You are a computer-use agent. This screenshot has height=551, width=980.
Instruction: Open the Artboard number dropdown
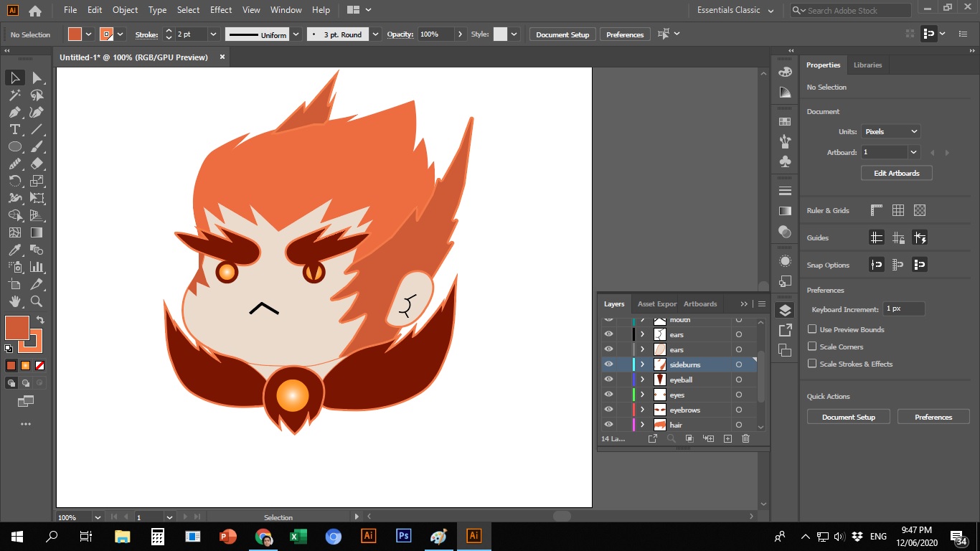coord(913,152)
